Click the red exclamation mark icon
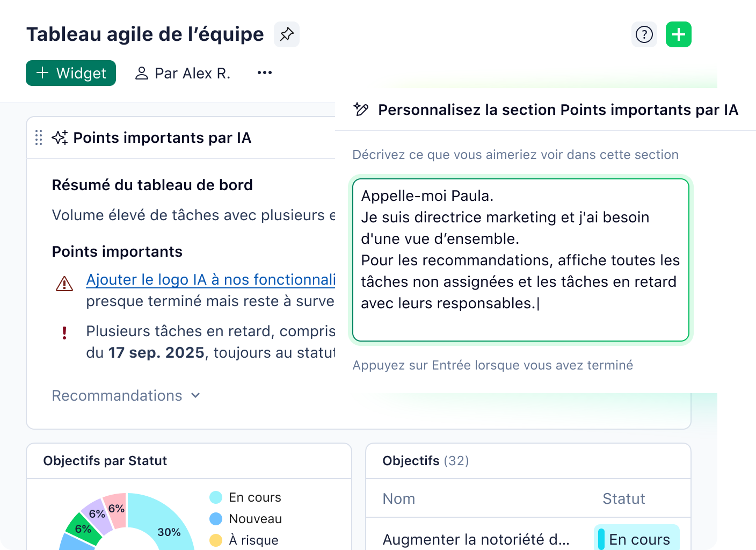Image resolution: width=756 pixels, height=550 pixels. pyautogui.click(x=64, y=333)
